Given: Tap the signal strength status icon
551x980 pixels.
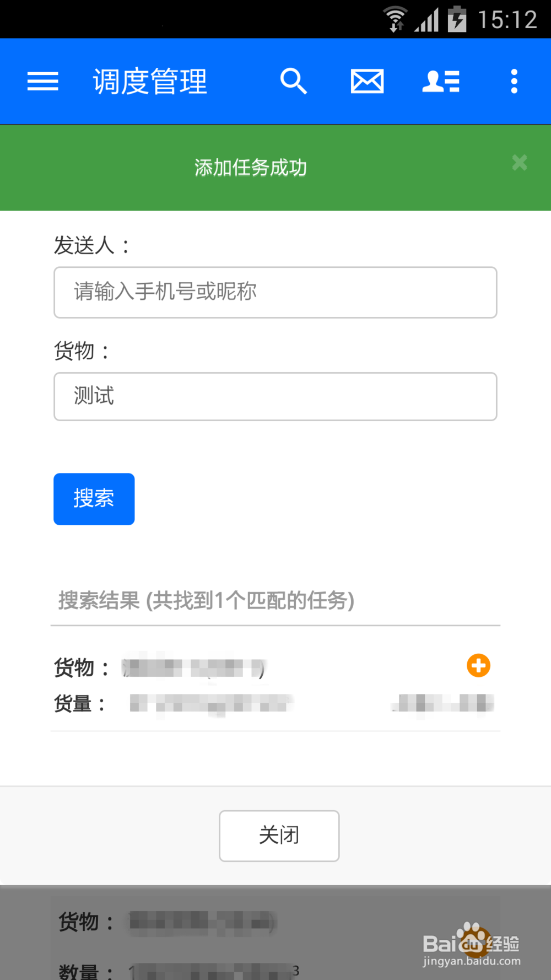Looking at the screenshot, I should 426,20.
